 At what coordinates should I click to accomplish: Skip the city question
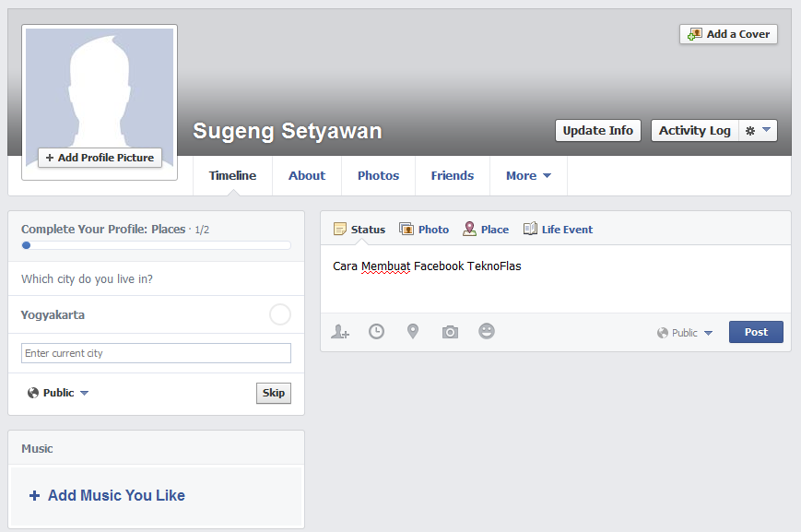coord(274,393)
